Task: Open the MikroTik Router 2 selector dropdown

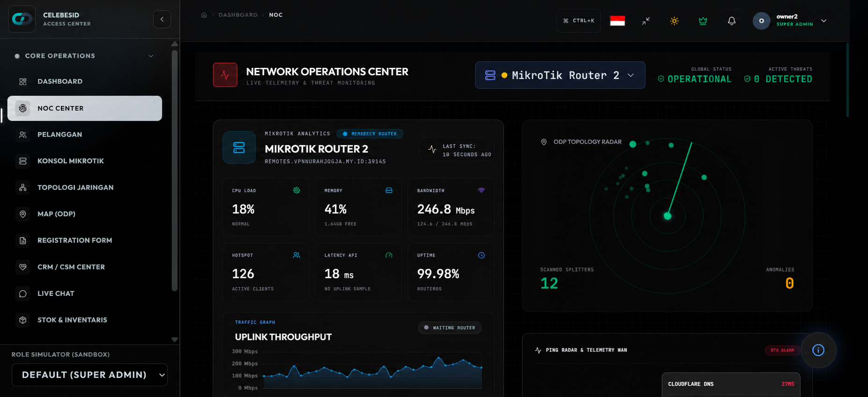Action: (x=560, y=75)
